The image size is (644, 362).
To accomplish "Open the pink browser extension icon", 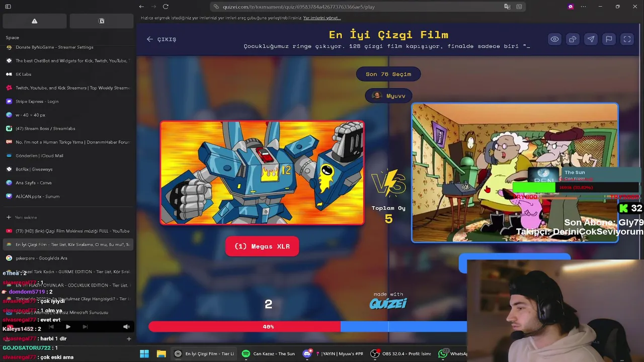I will point(571,7).
